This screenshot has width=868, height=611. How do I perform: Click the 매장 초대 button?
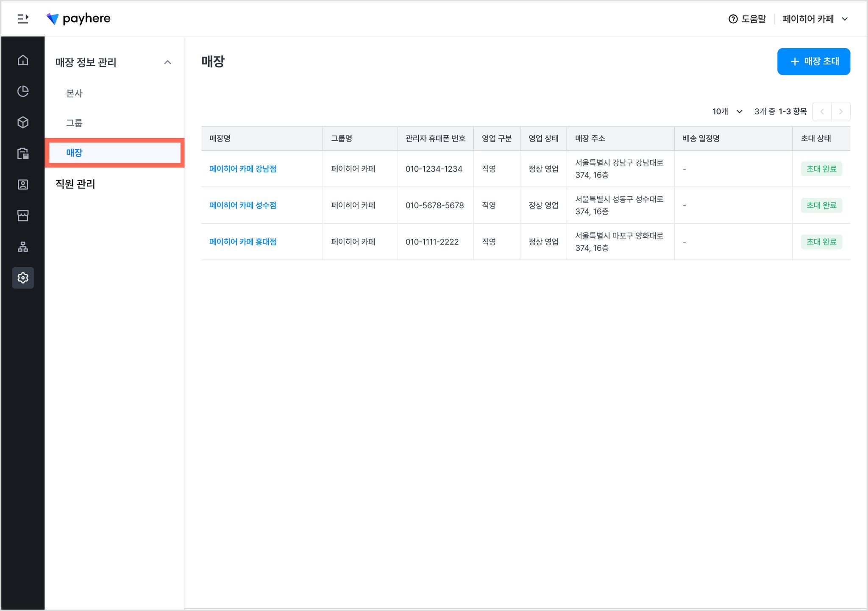click(x=813, y=61)
